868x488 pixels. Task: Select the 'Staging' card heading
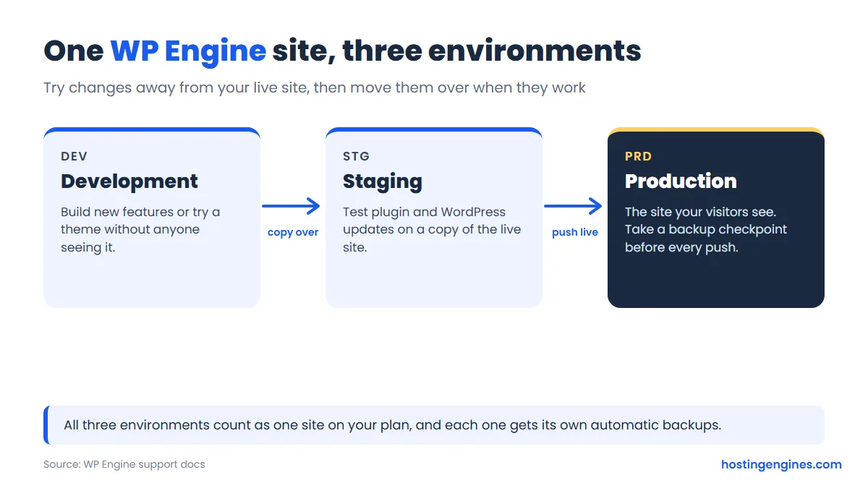click(x=383, y=181)
